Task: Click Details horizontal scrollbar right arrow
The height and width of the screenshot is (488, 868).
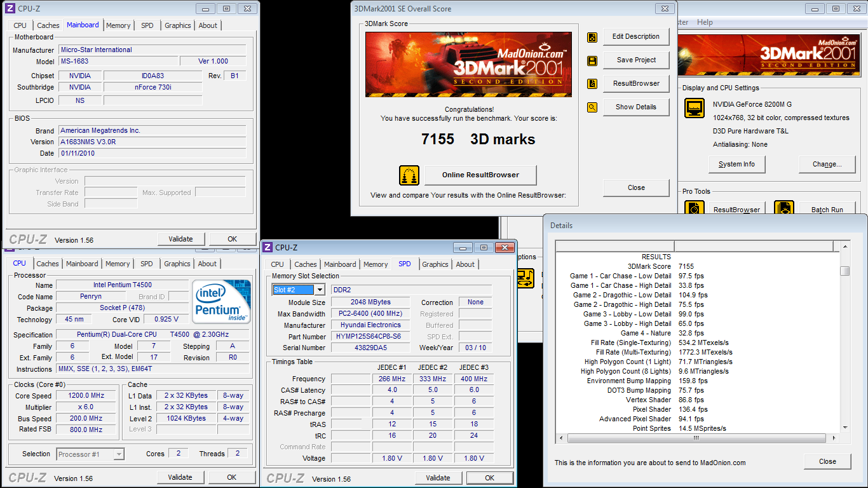Action: pyautogui.click(x=835, y=438)
